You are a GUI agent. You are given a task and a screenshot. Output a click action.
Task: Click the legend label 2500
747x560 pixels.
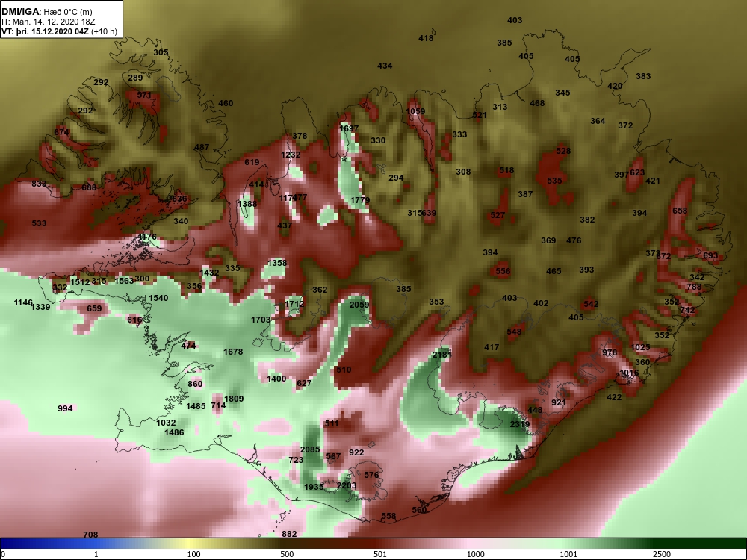click(x=662, y=554)
